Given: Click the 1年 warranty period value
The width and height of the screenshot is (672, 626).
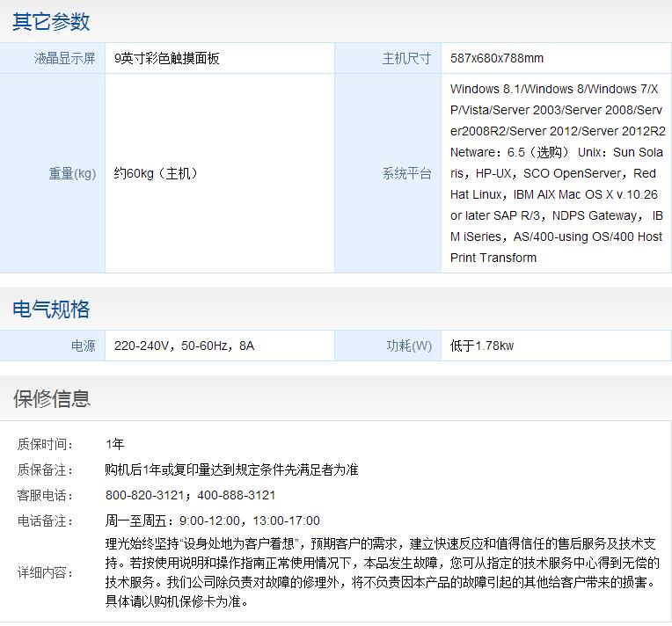Looking at the screenshot, I should pyautogui.click(x=115, y=444).
